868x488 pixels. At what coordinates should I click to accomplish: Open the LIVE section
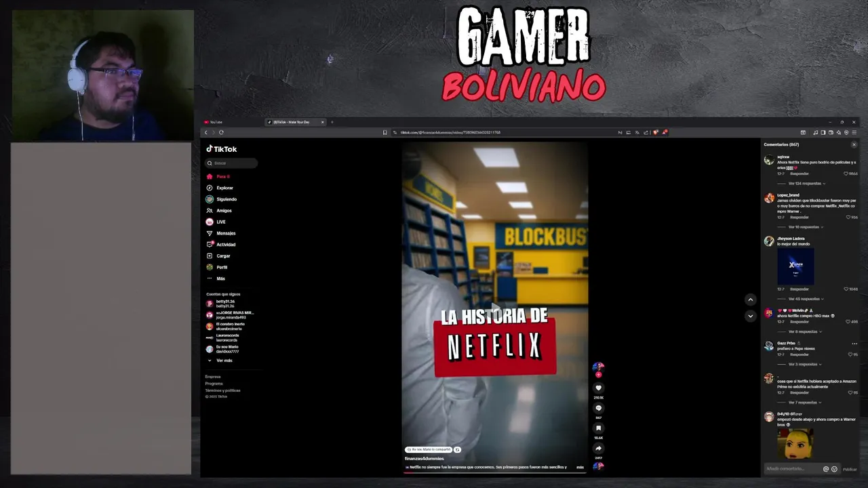point(216,222)
